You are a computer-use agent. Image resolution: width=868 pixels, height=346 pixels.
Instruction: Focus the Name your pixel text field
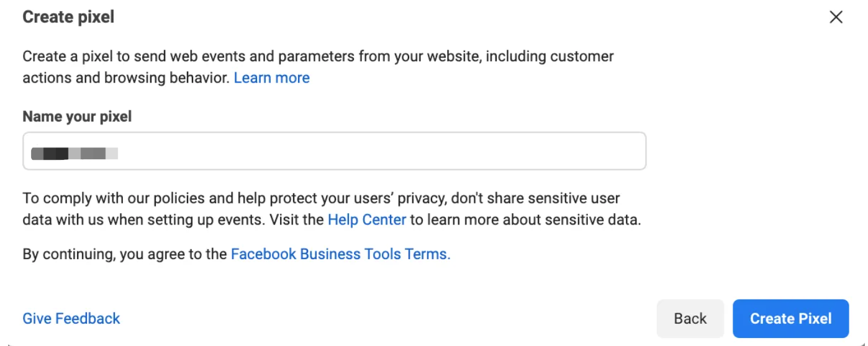(334, 151)
